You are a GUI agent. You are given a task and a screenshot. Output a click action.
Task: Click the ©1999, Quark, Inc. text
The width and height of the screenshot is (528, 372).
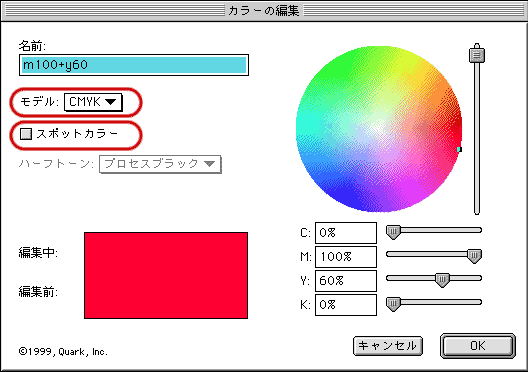click(x=63, y=352)
